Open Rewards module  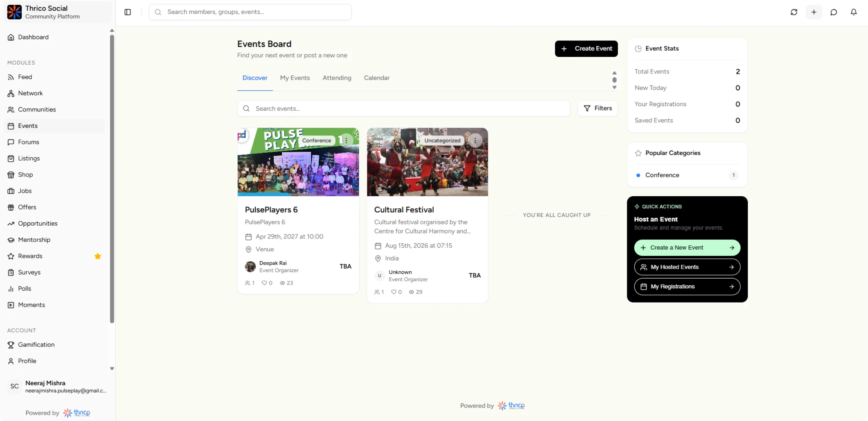coord(55,256)
